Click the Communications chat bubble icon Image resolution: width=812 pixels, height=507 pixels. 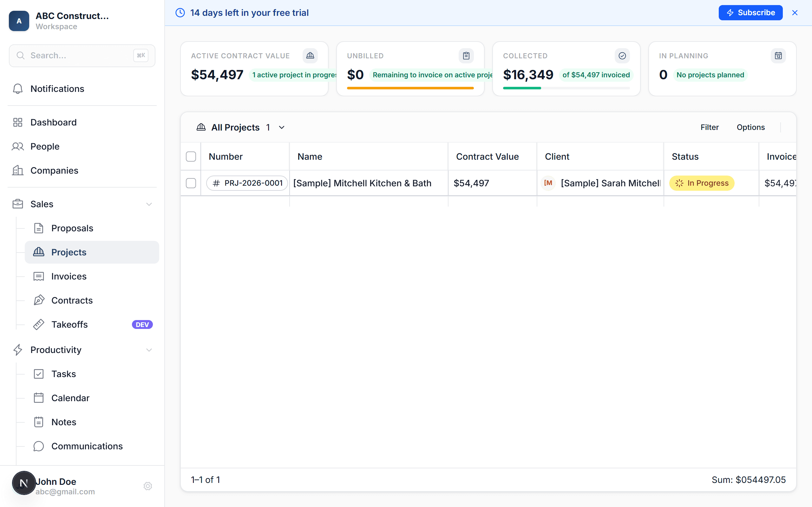pyautogui.click(x=39, y=446)
